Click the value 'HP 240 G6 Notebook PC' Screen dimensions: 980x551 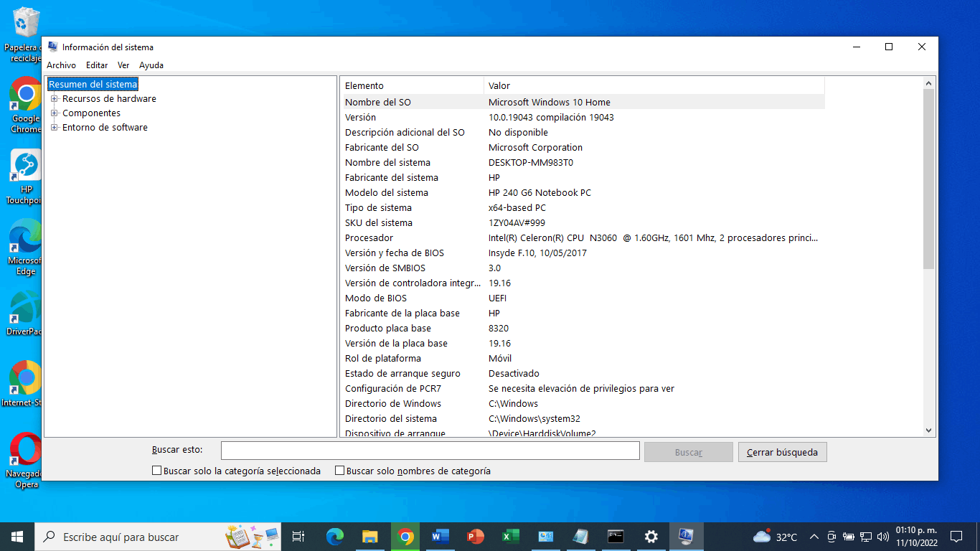(x=540, y=192)
